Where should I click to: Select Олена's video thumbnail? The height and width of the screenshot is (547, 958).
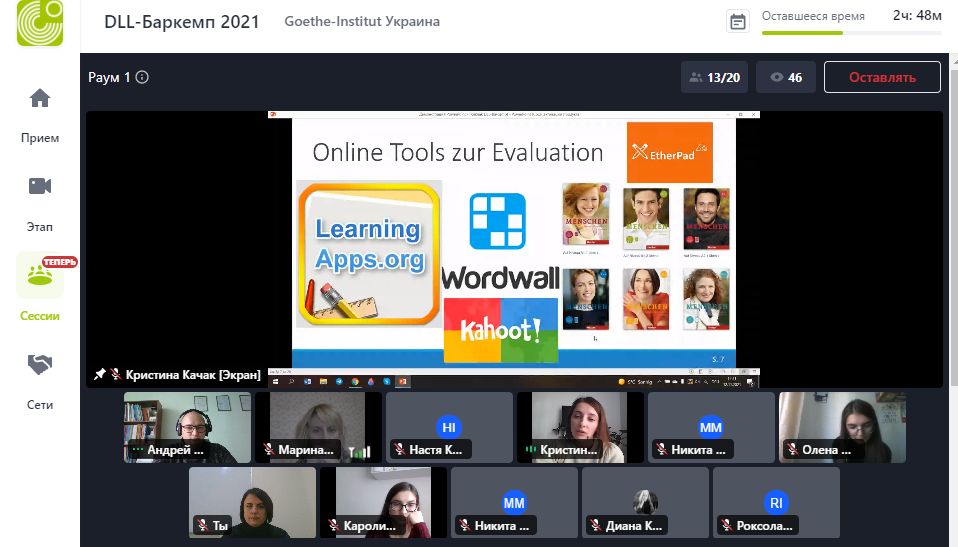pos(842,426)
